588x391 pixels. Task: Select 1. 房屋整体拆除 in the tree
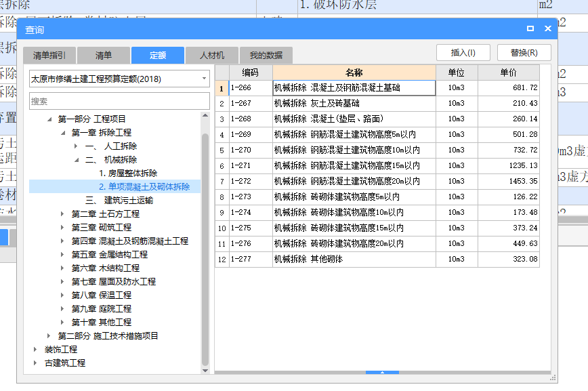pos(128,173)
